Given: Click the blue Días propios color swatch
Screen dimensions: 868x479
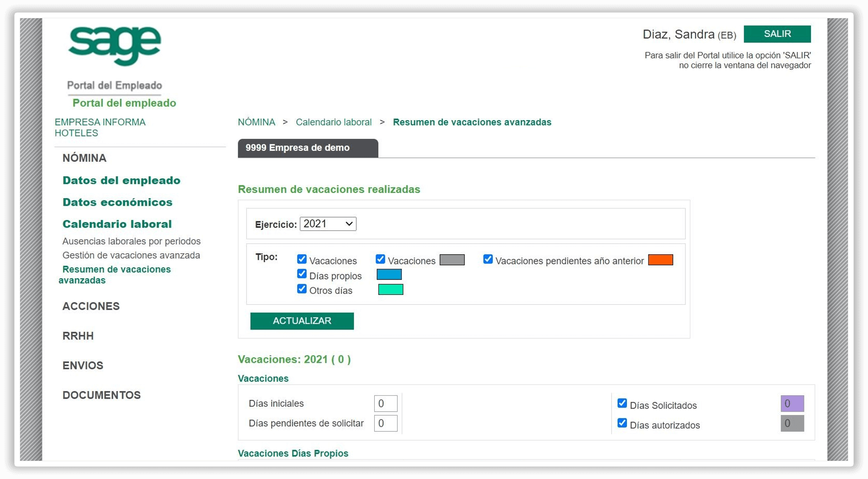Looking at the screenshot, I should pyautogui.click(x=389, y=274).
